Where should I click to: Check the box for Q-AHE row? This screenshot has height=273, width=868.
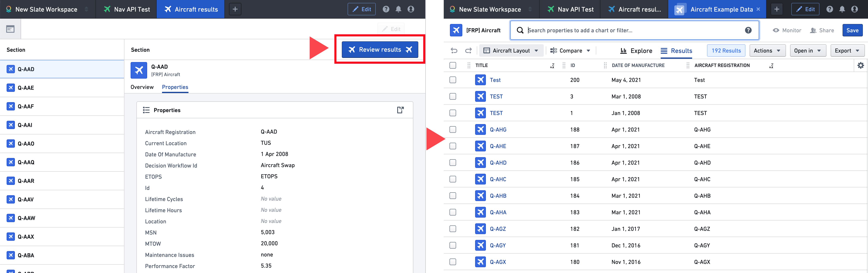pyautogui.click(x=453, y=146)
